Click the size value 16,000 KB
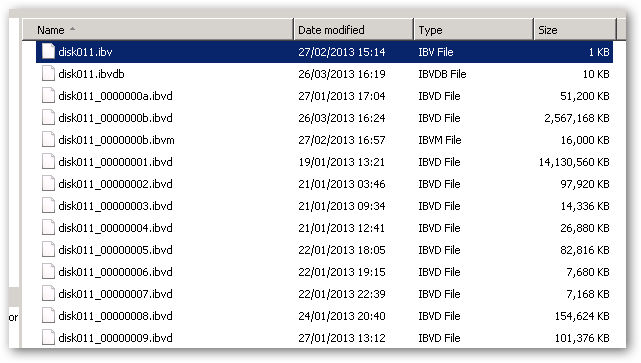This screenshot has height=363, width=641. point(585,140)
